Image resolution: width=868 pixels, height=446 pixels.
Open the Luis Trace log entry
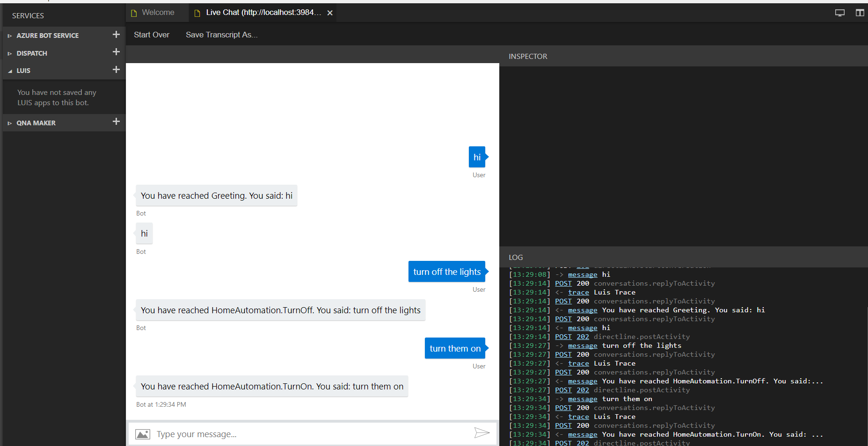(x=578, y=292)
